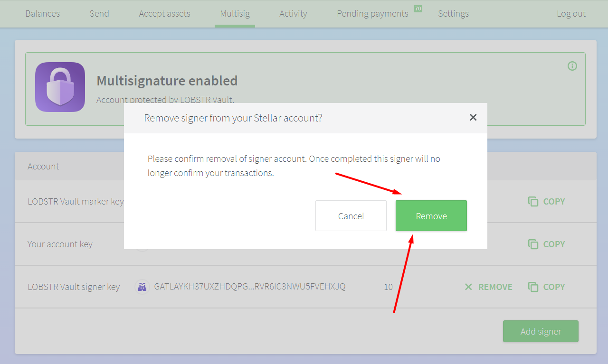Log out of the account
608x364 pixels.
[x=571, y=14]
